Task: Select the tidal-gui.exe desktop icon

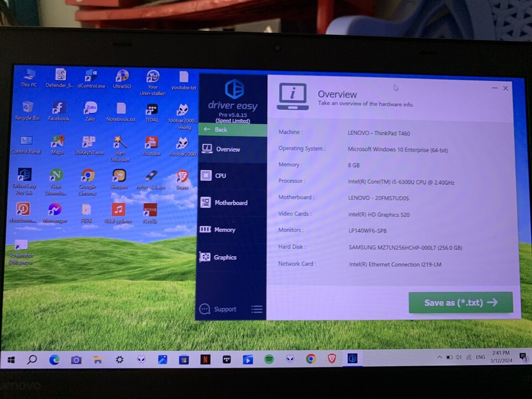Action: tap(119, 214)
